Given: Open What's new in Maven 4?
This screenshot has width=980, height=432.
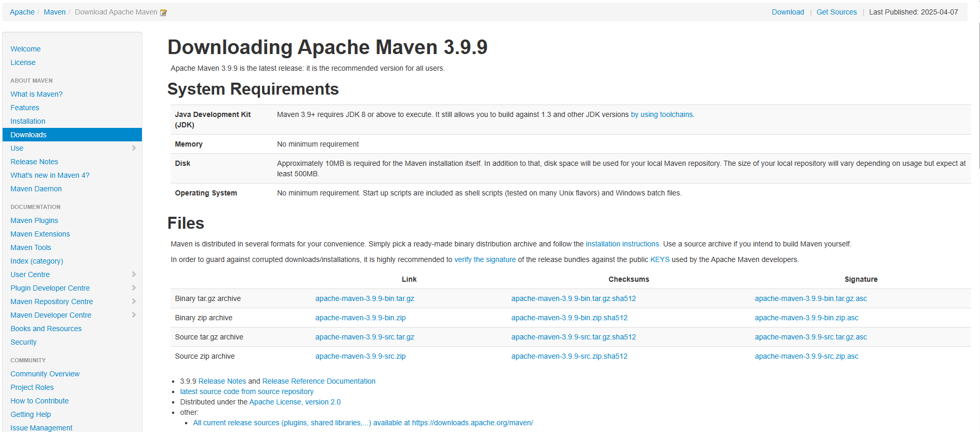Looking at the screenshot, I should point(50,175).
